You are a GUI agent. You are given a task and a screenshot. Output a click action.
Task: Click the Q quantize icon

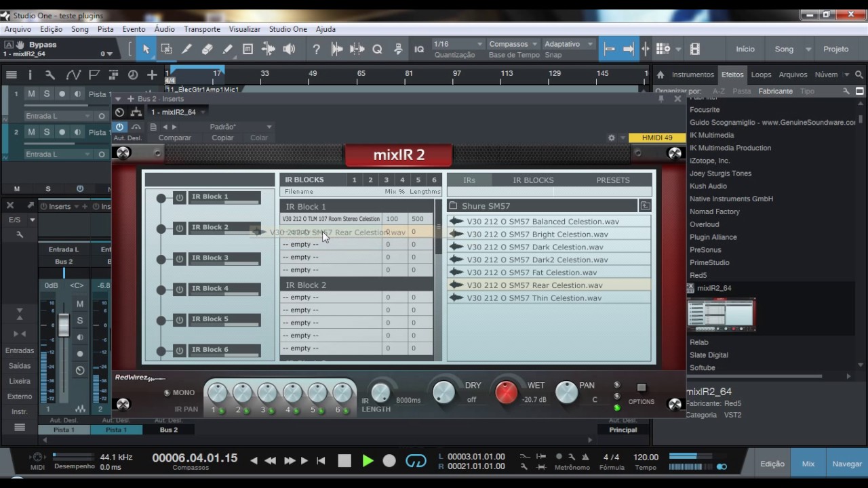pos(378,49)
